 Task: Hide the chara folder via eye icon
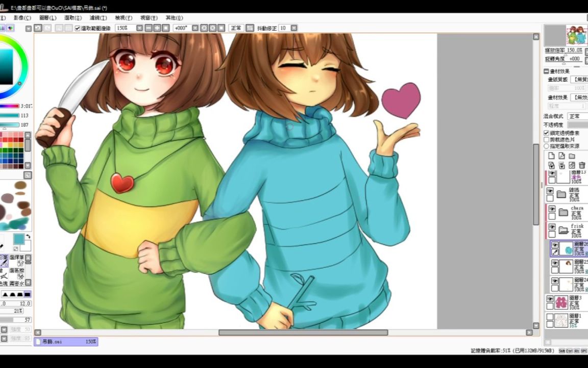(552, 209)
